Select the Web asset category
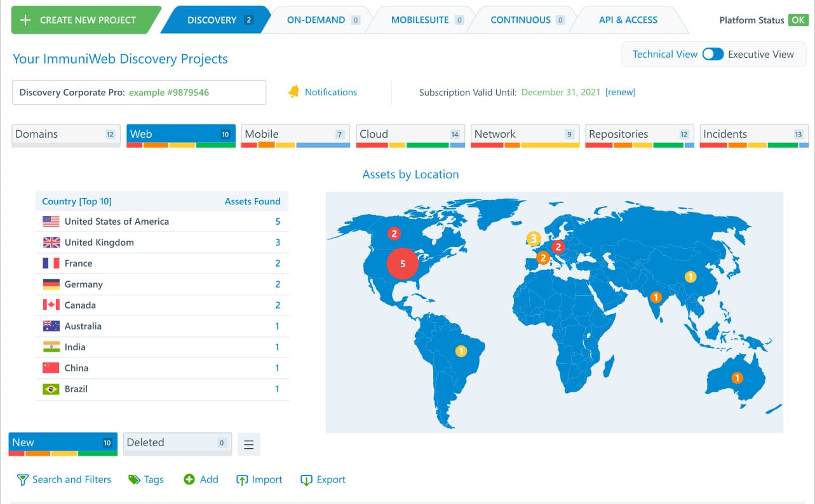 tap(181, 135)
